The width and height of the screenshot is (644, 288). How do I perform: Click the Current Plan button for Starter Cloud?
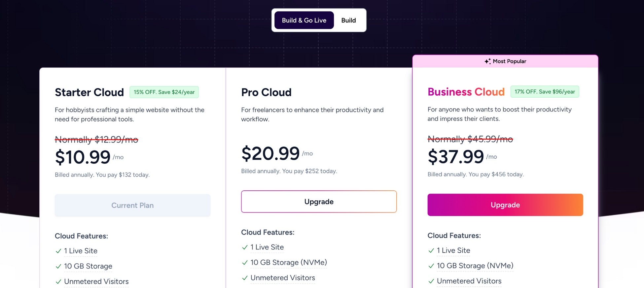coord(132,205)
